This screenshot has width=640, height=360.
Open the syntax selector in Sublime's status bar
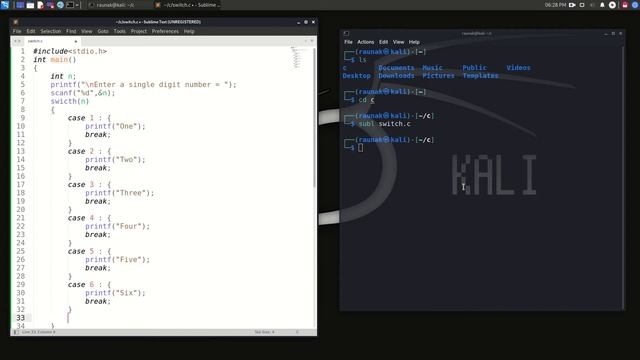coord(297,332)
